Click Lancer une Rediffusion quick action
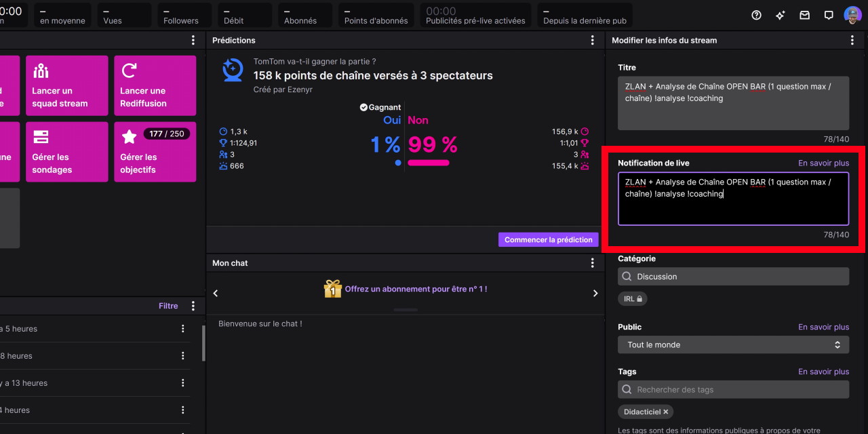The image size is (868, 434). click(155, 85)
